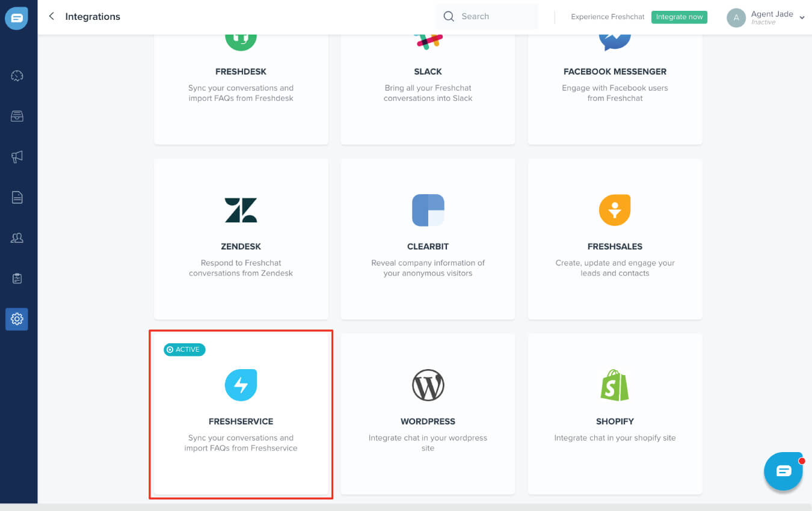The image size is (812, 511).
Task: Click the search magnifier icon
Action: click(x=449, y=16)
